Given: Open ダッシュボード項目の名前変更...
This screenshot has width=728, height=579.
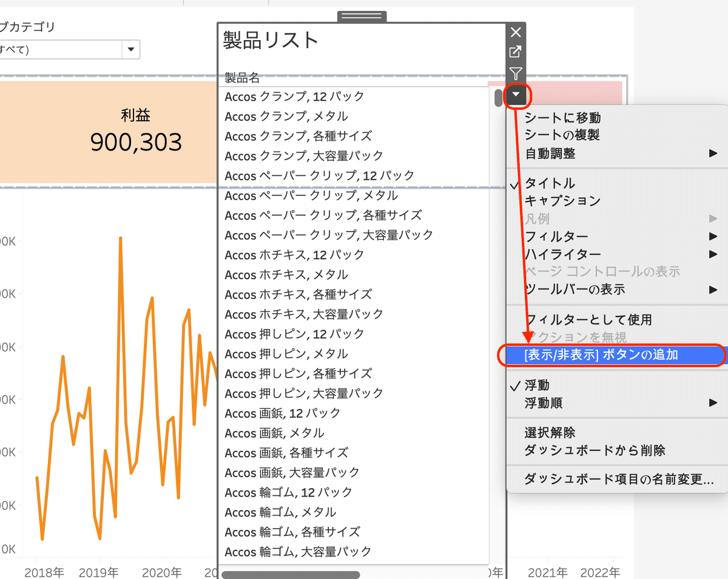Looking at the screenshot, I should tap(617, 479).
